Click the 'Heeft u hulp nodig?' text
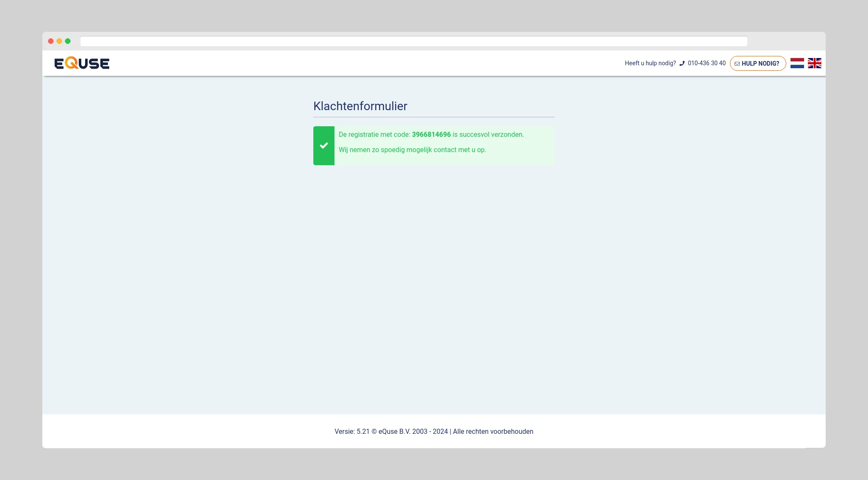The image size is (868, 480). point(650,63)
